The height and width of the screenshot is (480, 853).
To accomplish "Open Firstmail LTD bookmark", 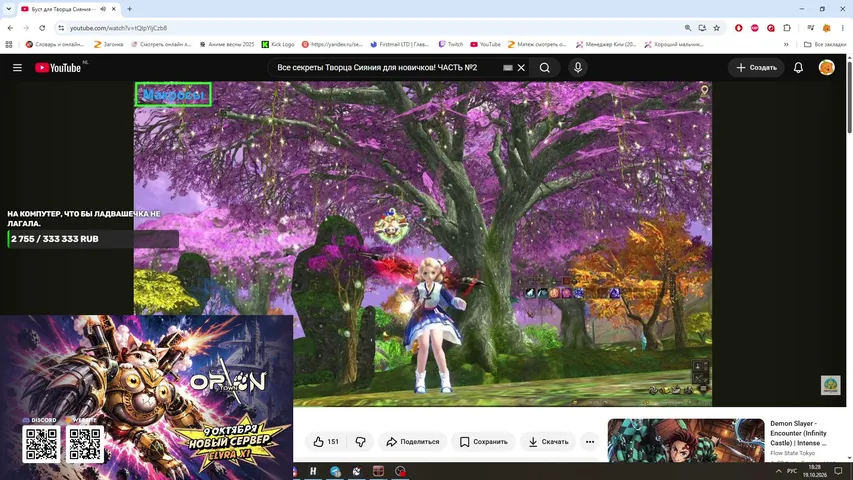I will pos(399,44).
